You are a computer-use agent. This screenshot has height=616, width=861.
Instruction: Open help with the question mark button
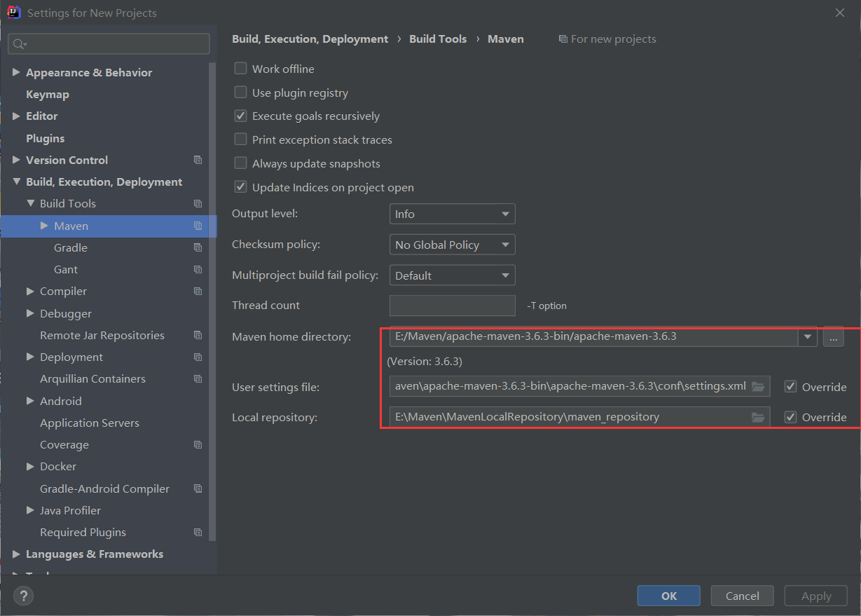pos(24,596)
